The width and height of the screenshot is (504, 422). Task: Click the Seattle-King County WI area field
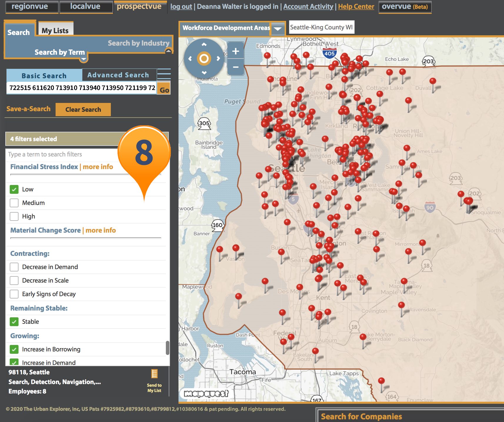pyautogui.click(x=322, y=27)
